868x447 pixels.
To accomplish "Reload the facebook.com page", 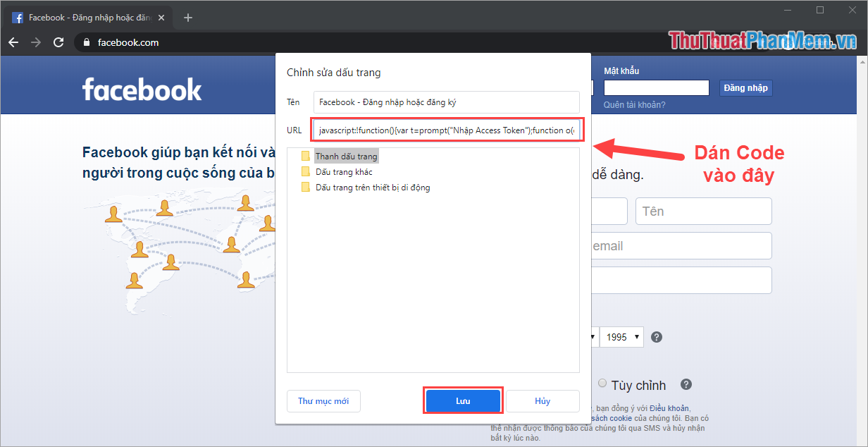I will point(58,42).
